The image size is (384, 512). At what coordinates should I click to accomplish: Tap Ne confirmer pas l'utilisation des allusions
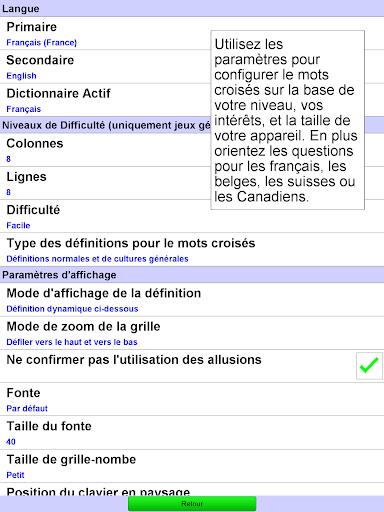click(x=192, y=366)
